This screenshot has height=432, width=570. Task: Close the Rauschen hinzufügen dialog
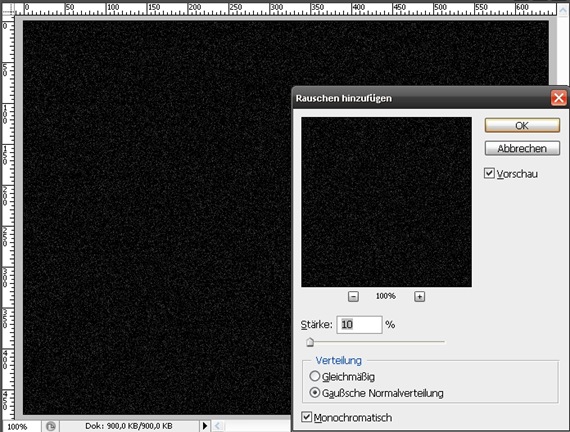558,98
